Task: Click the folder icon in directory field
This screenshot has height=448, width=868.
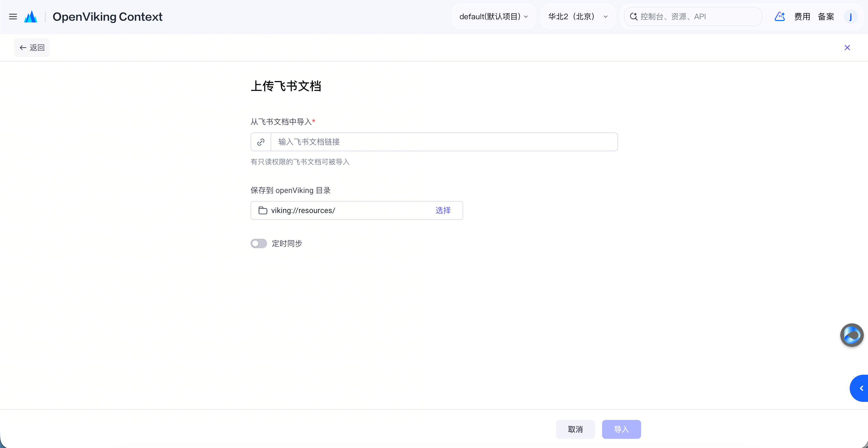Action: (x=263, y=210)
